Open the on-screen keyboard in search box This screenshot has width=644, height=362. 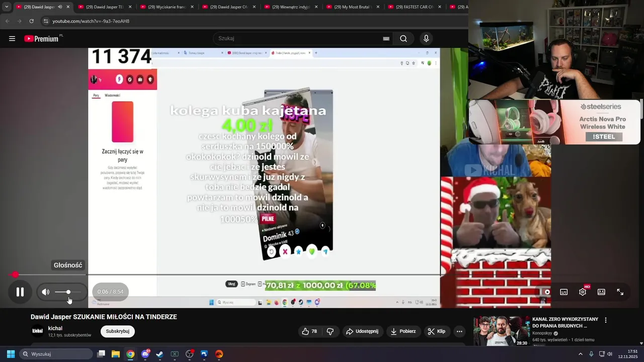[x=386, y=39]
